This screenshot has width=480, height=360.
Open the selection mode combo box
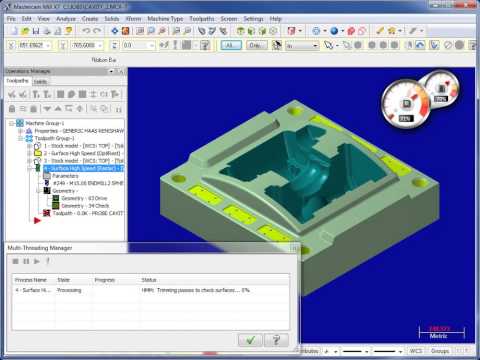tap(302, 45)
